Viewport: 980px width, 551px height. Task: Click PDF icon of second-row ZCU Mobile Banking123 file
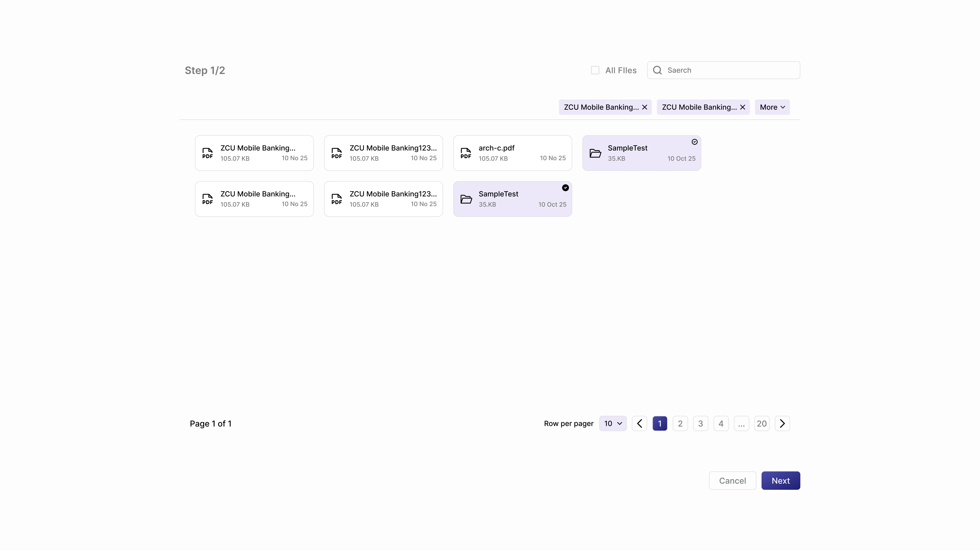(x=337, y=199)
